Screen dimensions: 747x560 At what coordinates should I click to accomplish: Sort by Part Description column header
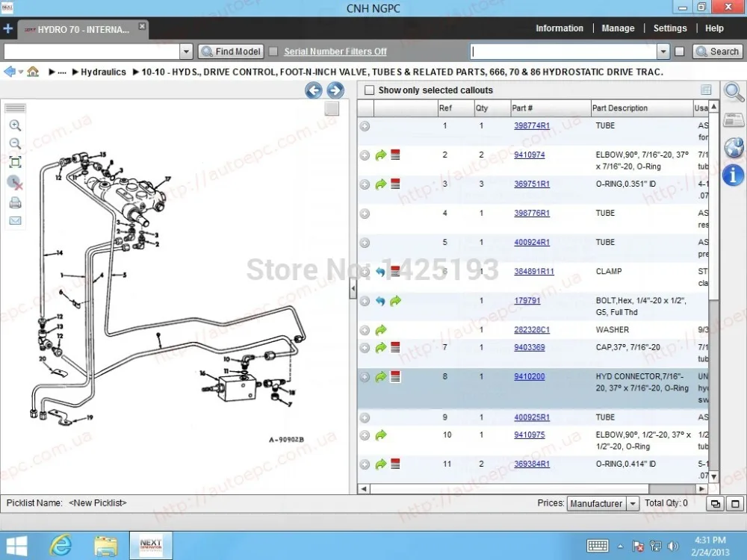(642, 108)
